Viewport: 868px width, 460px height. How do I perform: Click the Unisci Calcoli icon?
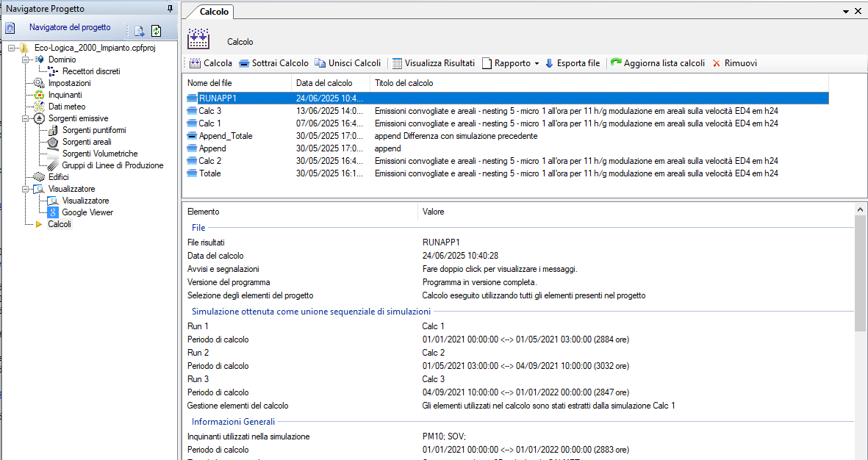320,63
